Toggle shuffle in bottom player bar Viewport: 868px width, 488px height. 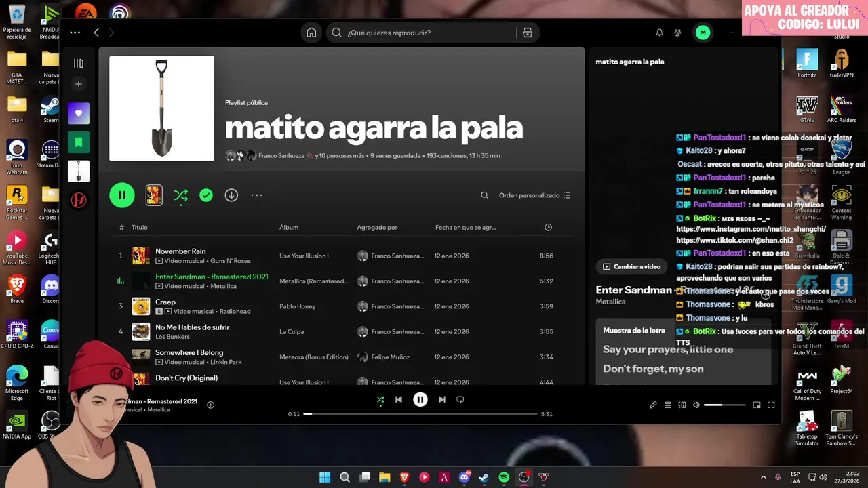click(x=380, y=399)
